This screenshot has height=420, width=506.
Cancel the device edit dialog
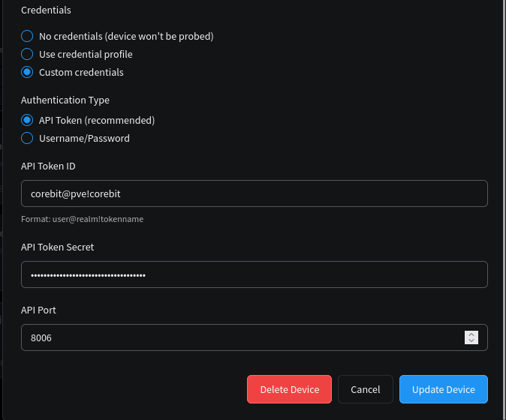(365, 389)
